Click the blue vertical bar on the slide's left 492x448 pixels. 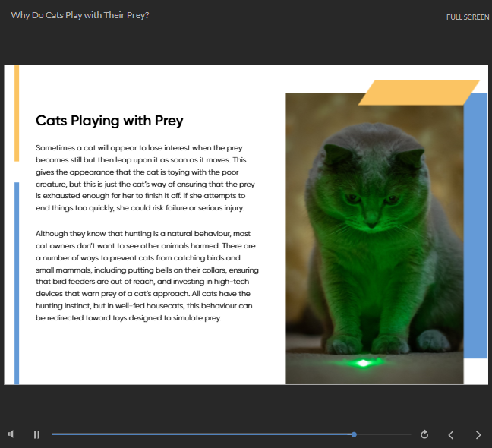17,282
